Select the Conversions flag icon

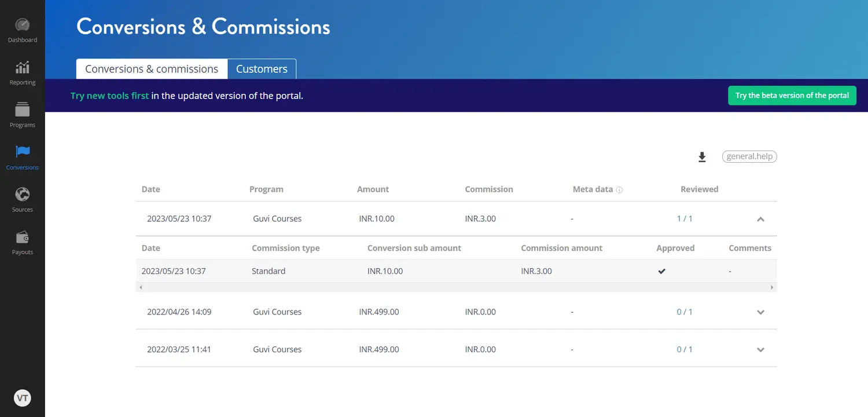(x=22, y=153)
